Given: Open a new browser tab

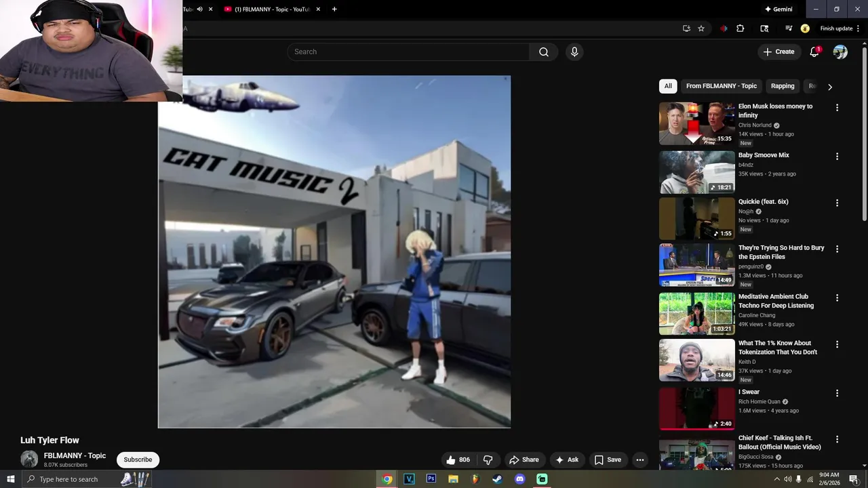Looking at the screenshot, I should (334, 9).
